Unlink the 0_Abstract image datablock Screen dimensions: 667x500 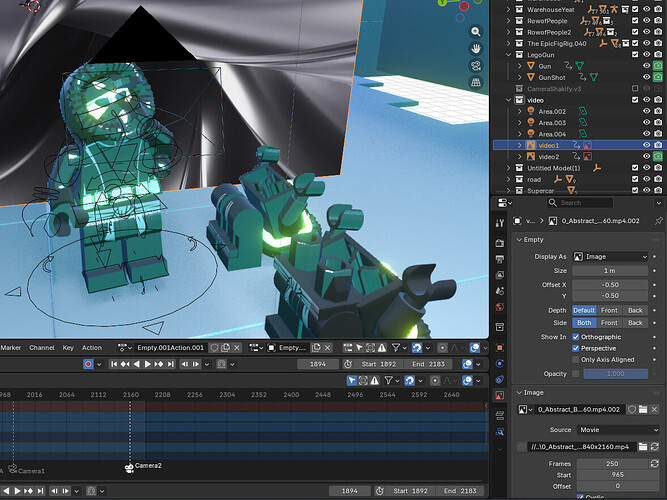tap(654, 409)
